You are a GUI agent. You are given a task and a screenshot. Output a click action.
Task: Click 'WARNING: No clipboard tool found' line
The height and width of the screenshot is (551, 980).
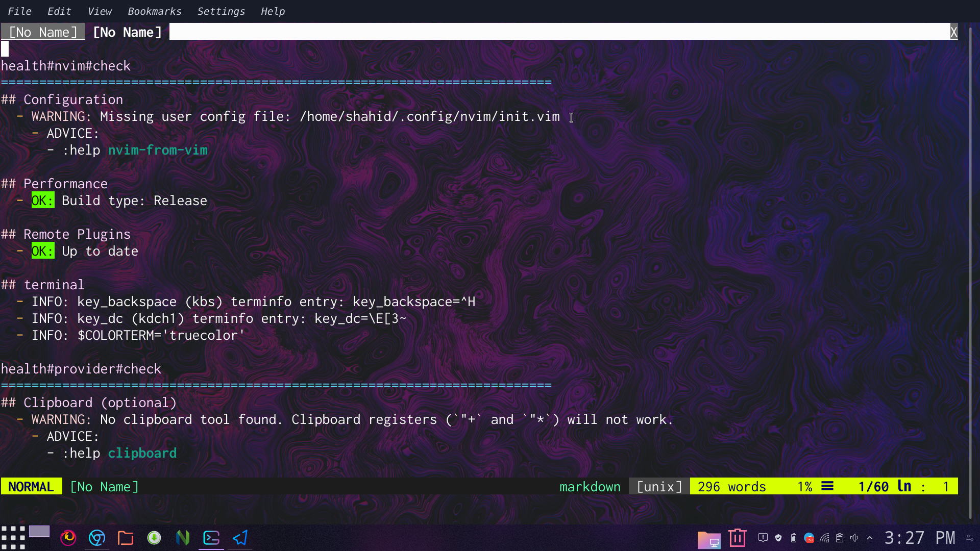(352, 419)
